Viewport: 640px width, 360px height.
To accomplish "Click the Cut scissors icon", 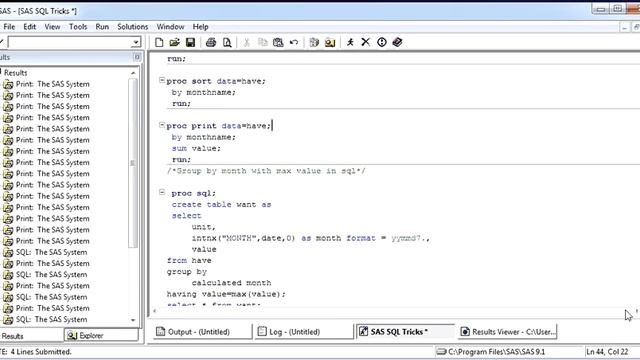I will tap(247, 42).
